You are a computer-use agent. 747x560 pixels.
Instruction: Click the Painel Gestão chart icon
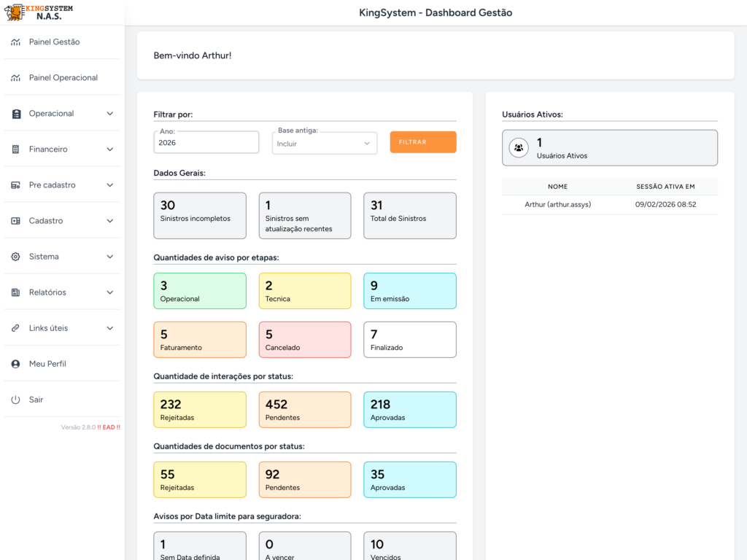16,42
